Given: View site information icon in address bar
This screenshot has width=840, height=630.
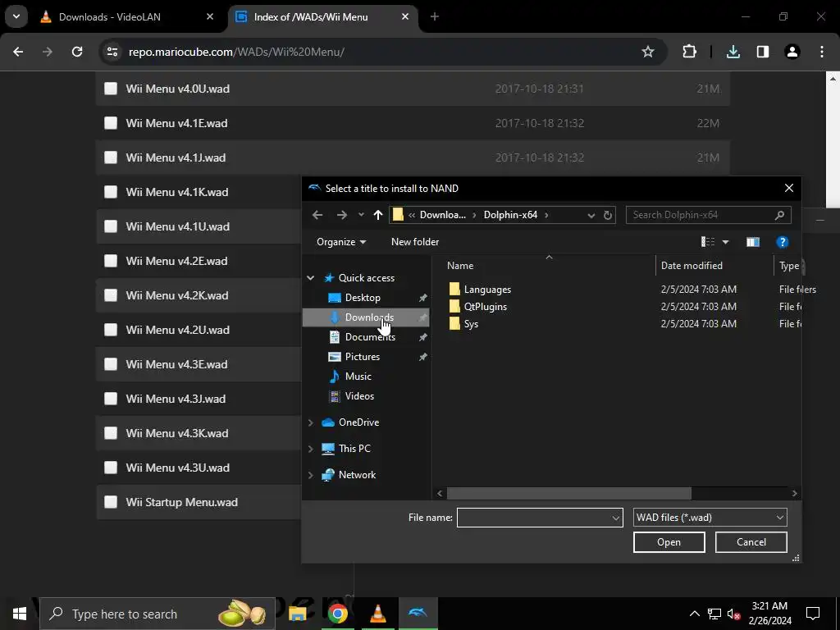Looking at the screenshot, I should [112, 52].
